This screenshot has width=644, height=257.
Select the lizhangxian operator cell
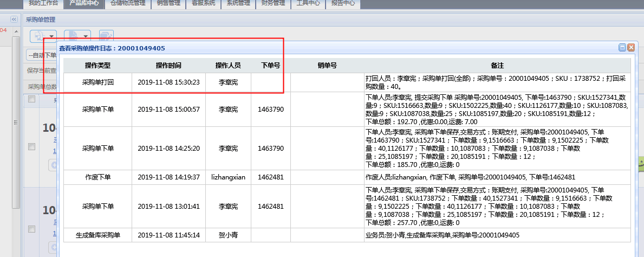click(228, 177)
